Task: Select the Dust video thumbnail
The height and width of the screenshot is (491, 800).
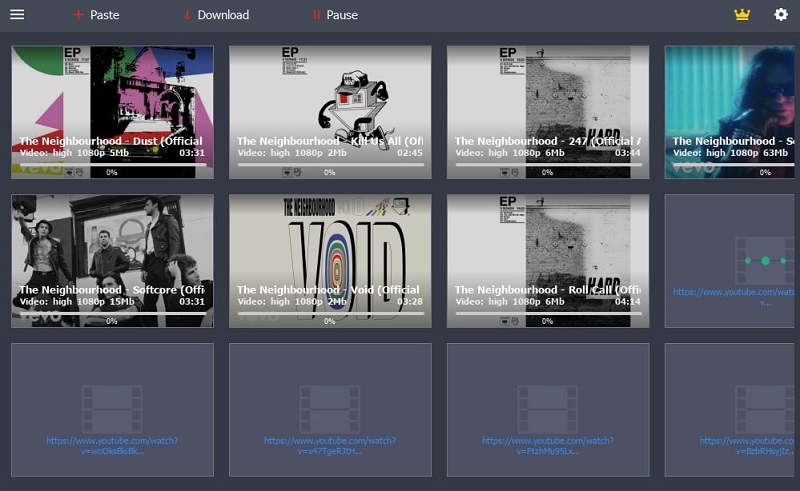Action: [x=112, y=112]
